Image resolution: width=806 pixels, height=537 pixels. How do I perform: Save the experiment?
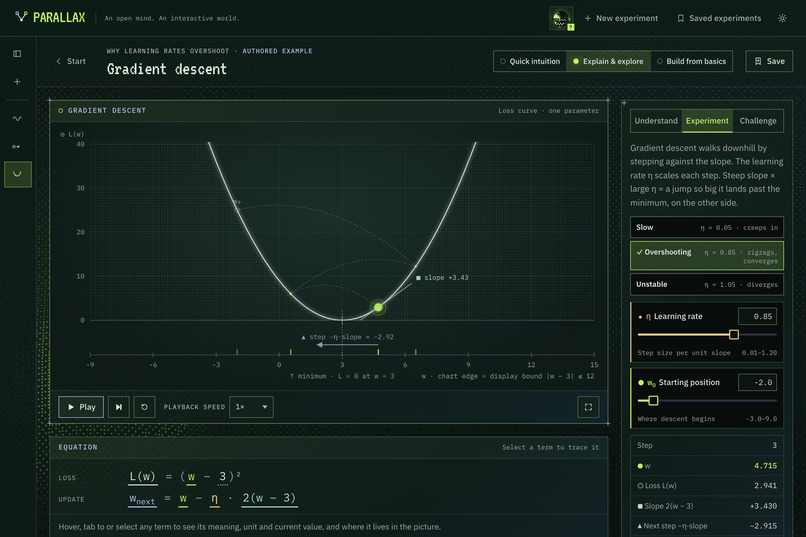[x=769, y=61]
